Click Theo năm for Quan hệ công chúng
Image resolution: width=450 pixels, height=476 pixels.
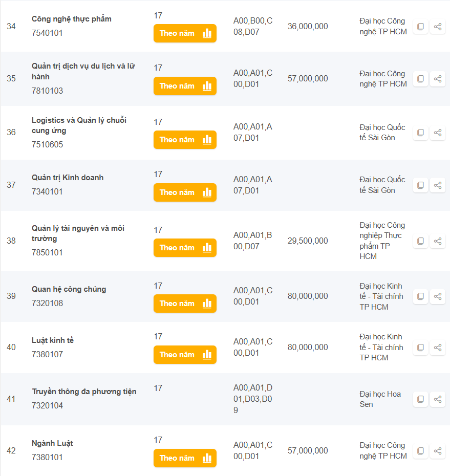click(185, 304)
